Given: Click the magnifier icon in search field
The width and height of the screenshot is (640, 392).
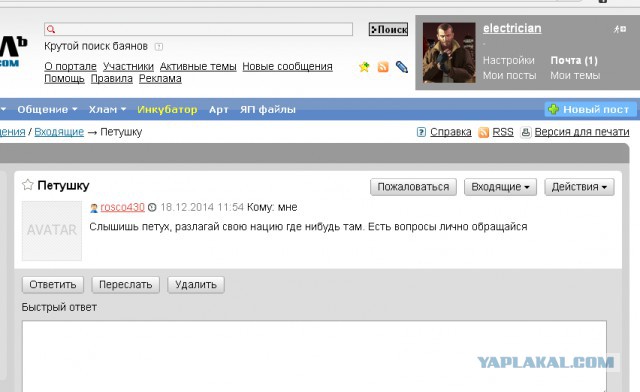Looking at the screenshot, I should tap(51, 29).
